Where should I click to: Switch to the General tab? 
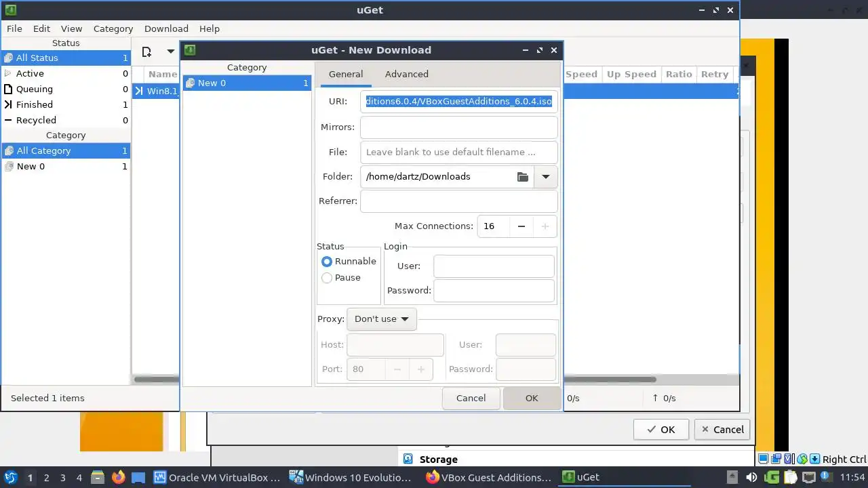tap(346, 74)
